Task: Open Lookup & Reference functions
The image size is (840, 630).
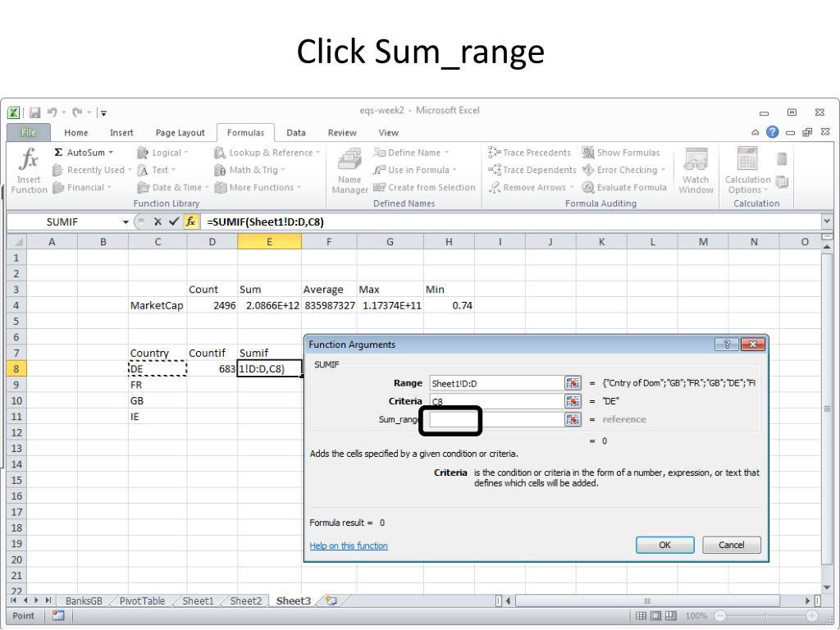Action: pyautogui.click(x=267, y=153)
